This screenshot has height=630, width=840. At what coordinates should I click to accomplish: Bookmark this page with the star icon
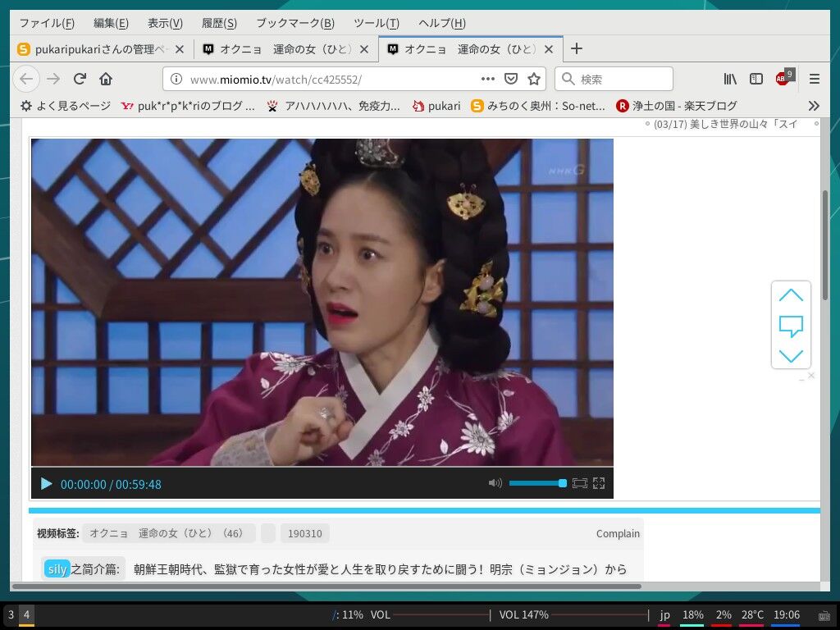pyautogui.click(x=534, y=79)
